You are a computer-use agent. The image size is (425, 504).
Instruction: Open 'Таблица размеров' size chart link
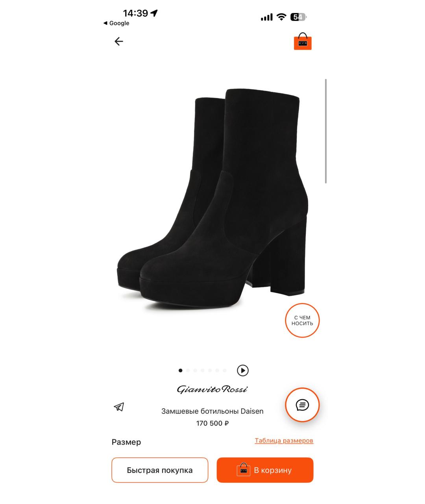pyautogui.click(x=284, y=441)
